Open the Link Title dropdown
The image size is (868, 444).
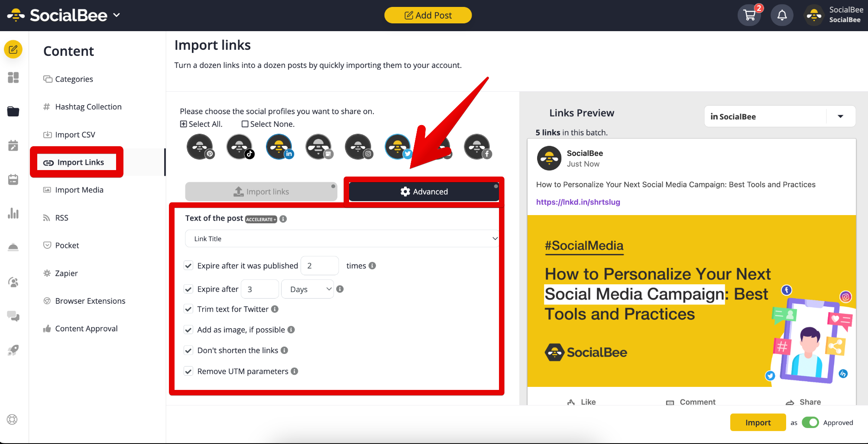pos(342,238)
